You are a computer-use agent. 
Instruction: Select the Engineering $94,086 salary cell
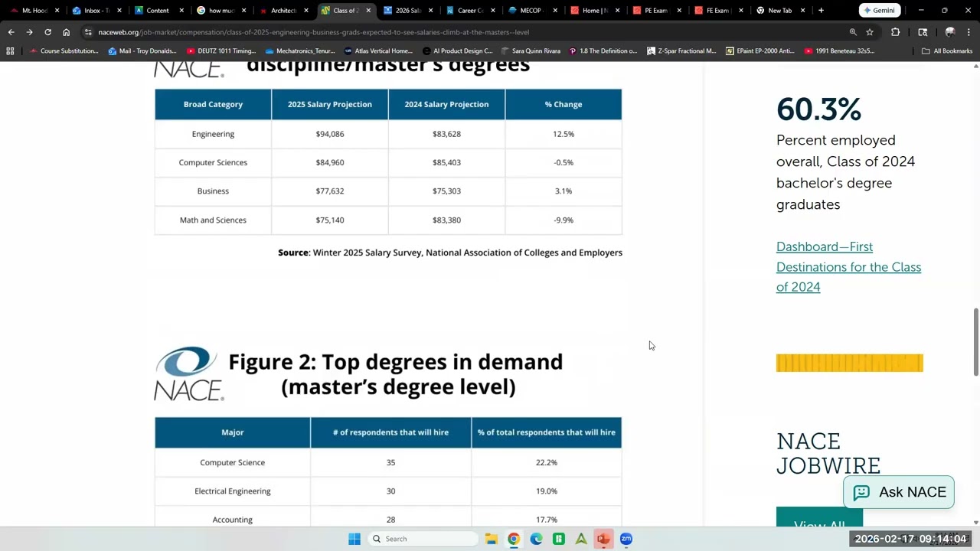click(330, 134)
